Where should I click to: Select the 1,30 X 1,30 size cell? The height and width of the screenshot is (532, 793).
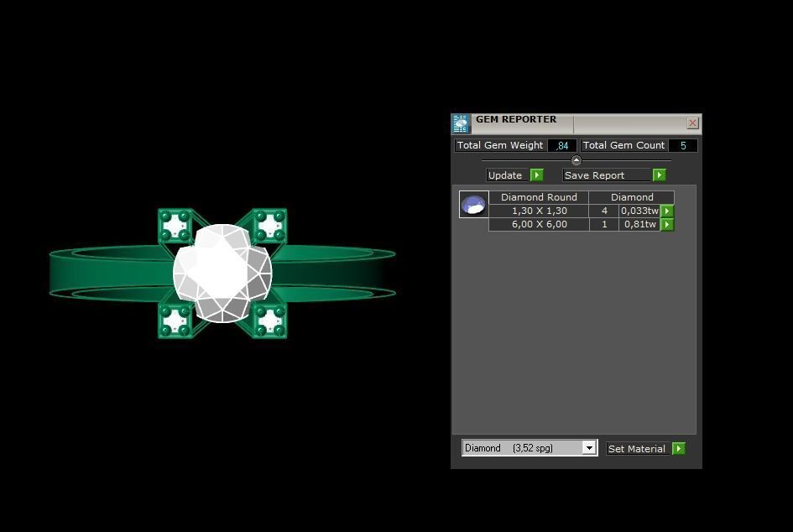coord(539,211)
